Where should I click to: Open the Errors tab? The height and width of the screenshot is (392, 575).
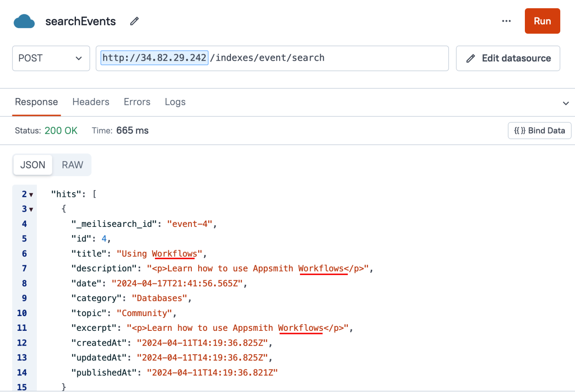[137, 102]
